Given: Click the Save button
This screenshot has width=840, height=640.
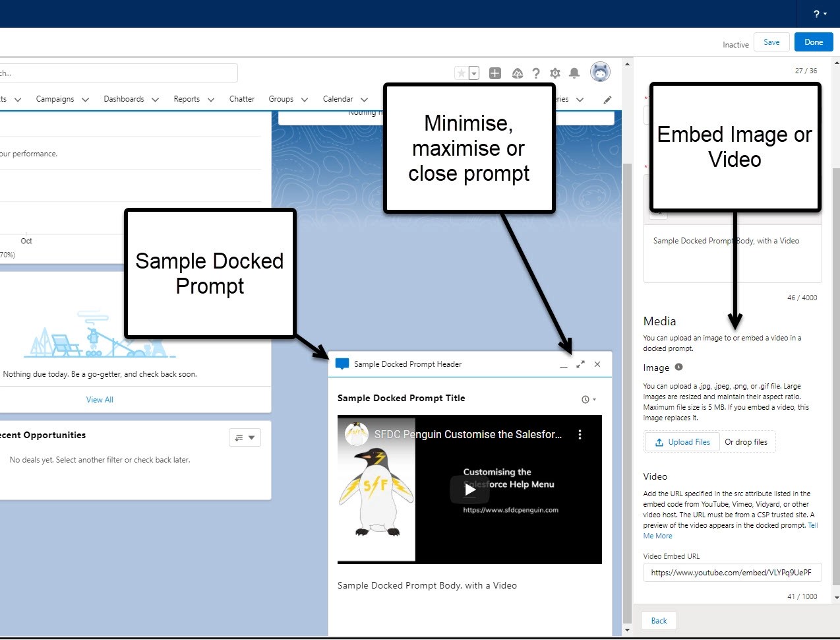Looking at the screenshot, I should (x=771, y=42).
